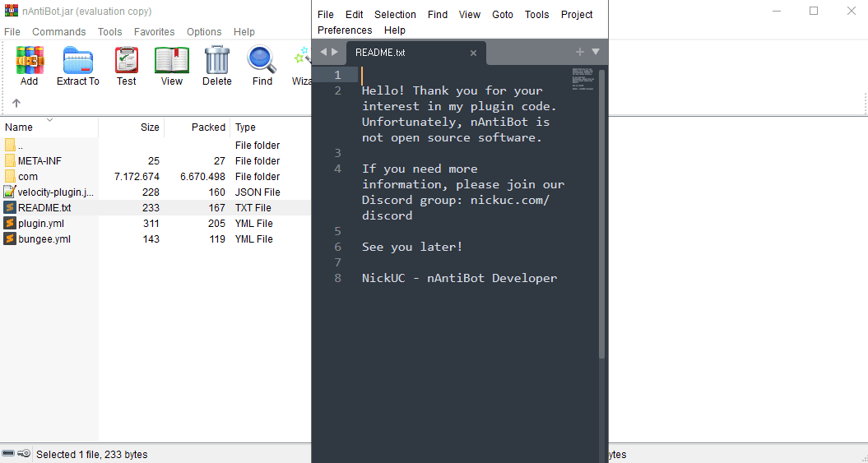Image resolution: width=868 pixels, height=463 pixels.
Task: Open Sublime Tools menu
Action: [x=537, y=14]
